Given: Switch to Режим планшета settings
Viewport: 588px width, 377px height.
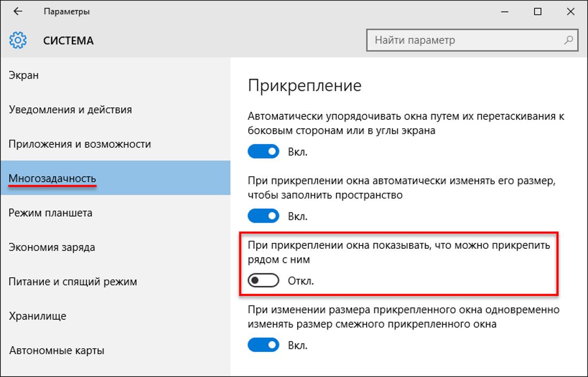Looking at the screenshot, I should (50, 213).
